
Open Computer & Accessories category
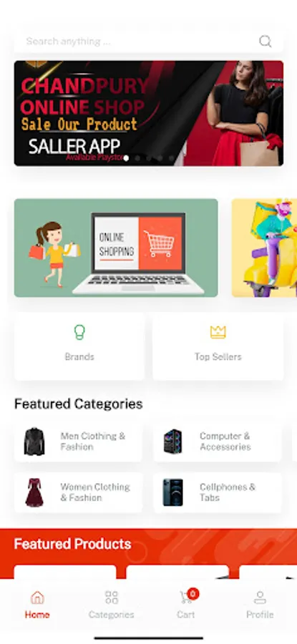pyautogui.click(x=218, y=441)
